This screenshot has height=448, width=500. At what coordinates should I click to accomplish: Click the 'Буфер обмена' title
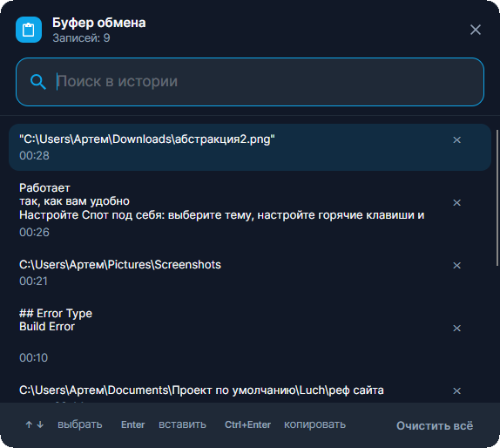(x=98, y=23)
